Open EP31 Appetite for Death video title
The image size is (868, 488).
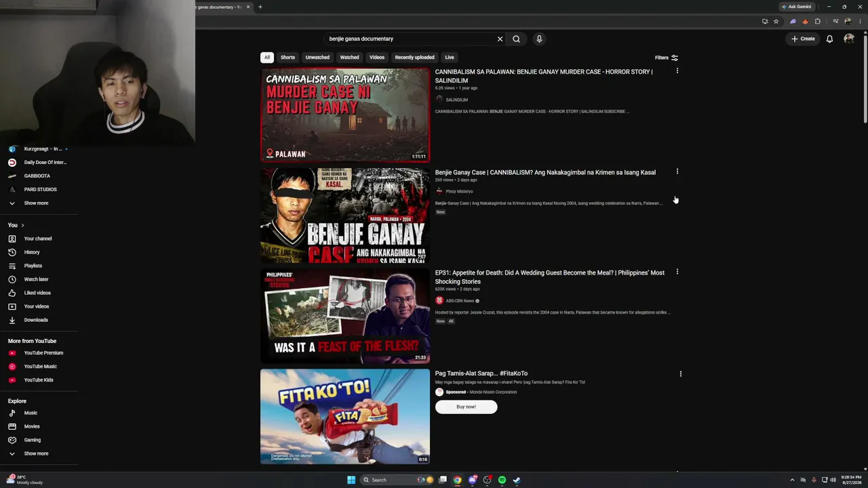pyautogui.click(x=550, y=277)
